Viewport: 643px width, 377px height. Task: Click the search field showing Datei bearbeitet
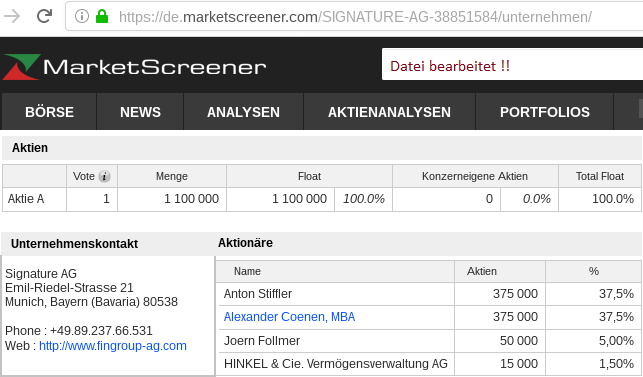click(x=512, y=64)
